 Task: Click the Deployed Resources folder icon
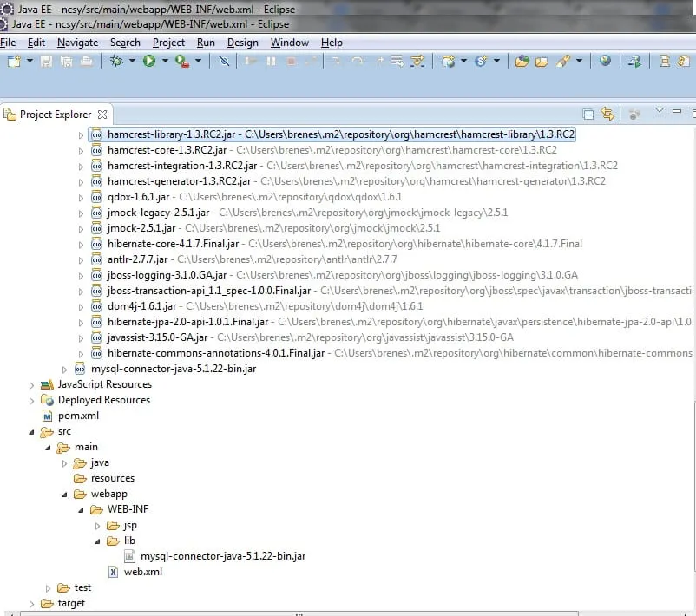(47, 400)
